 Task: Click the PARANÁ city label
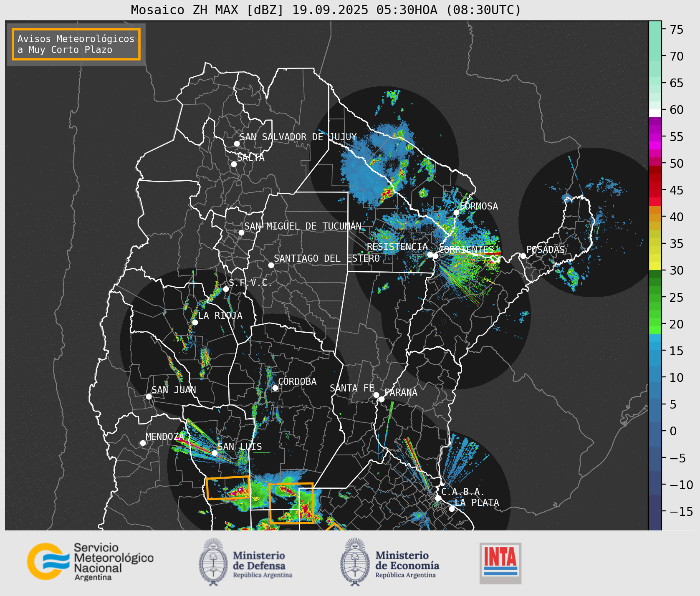click(x=401, y=392)
